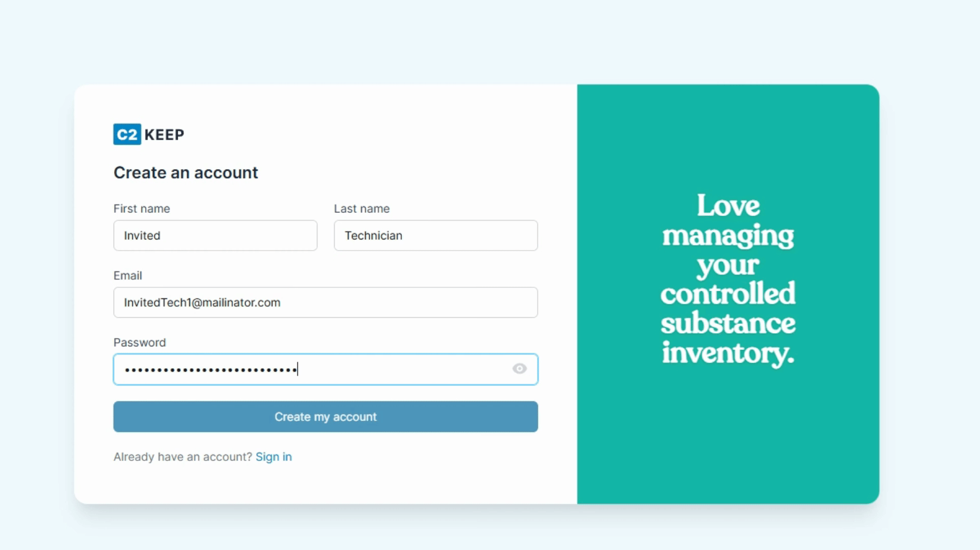
Task: Click the KEEP wordmark beside the logo
Action: tap(164, 134)
